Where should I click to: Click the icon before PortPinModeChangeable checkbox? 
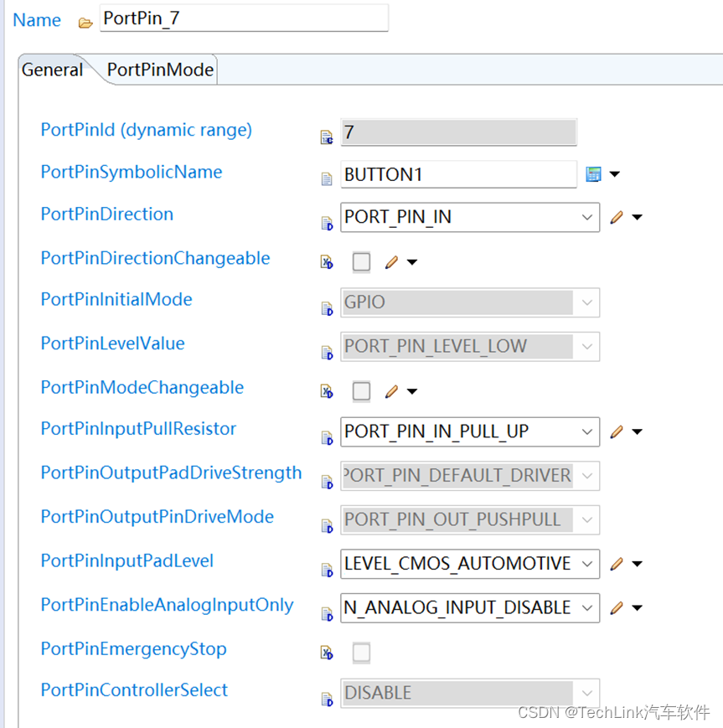point(327,391)
